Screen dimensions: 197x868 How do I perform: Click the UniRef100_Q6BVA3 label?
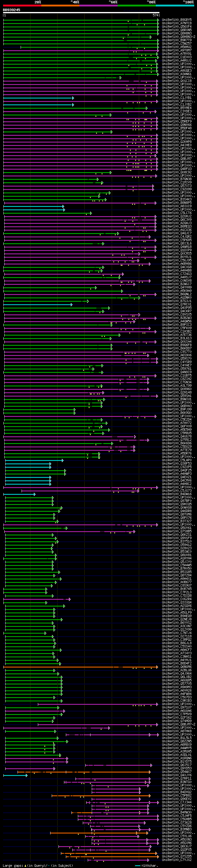(x=177, y=406)
